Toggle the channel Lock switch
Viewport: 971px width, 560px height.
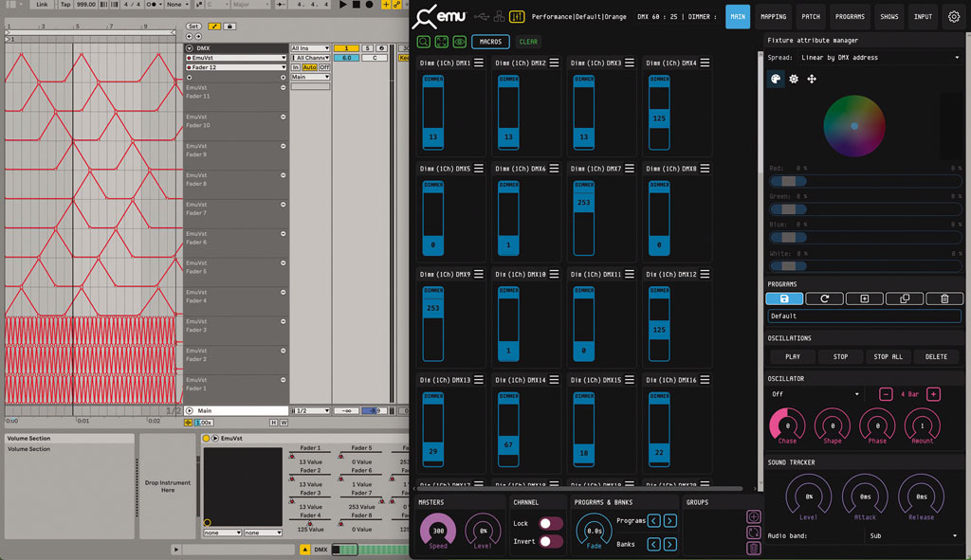(x=550, y=523)
